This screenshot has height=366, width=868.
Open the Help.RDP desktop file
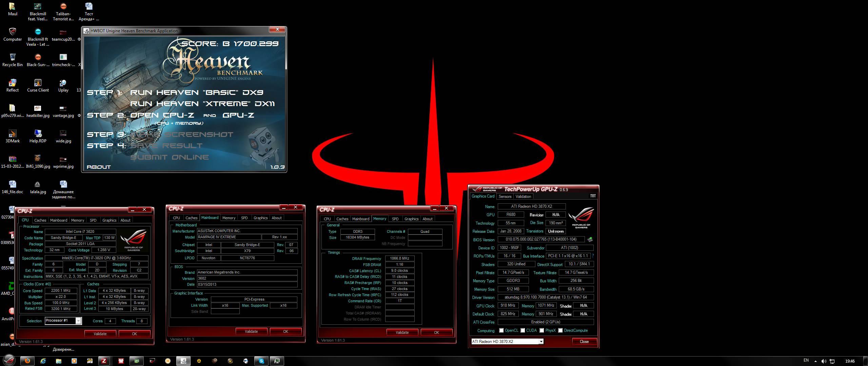pos(38,136)
